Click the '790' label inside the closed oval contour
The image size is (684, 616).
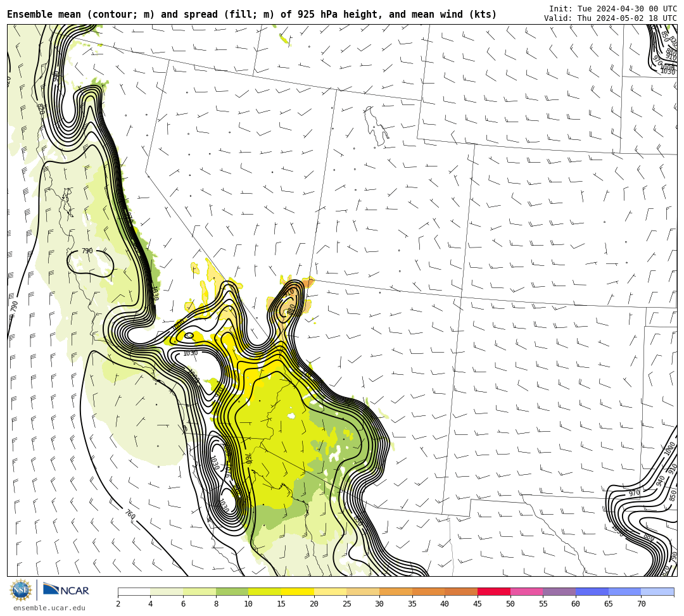[87, 251]
